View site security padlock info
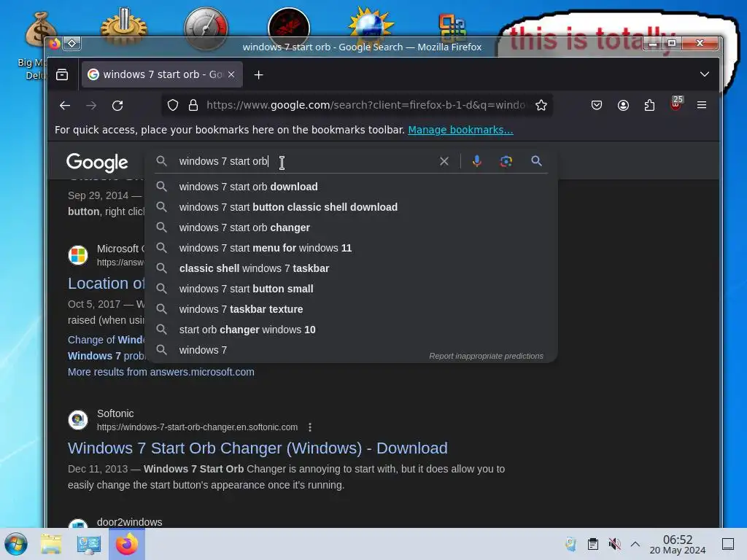Screen dimensions: 747x560 click(193, 105)
